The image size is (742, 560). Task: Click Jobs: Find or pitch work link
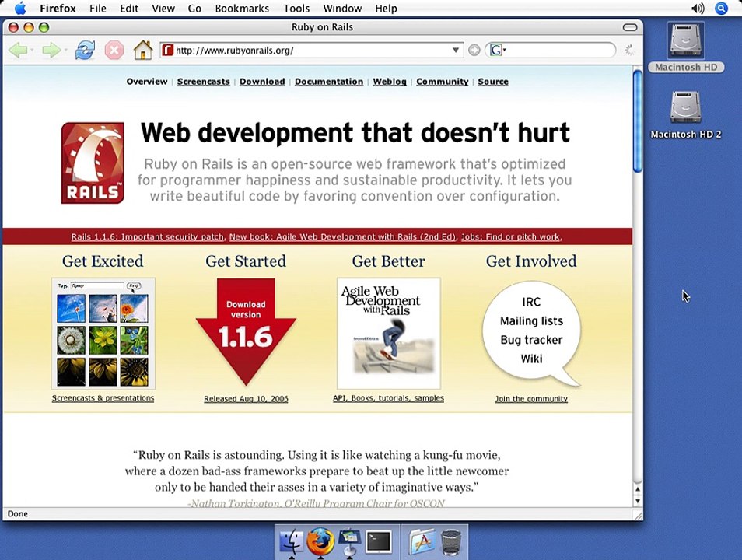tap(510, 236)
